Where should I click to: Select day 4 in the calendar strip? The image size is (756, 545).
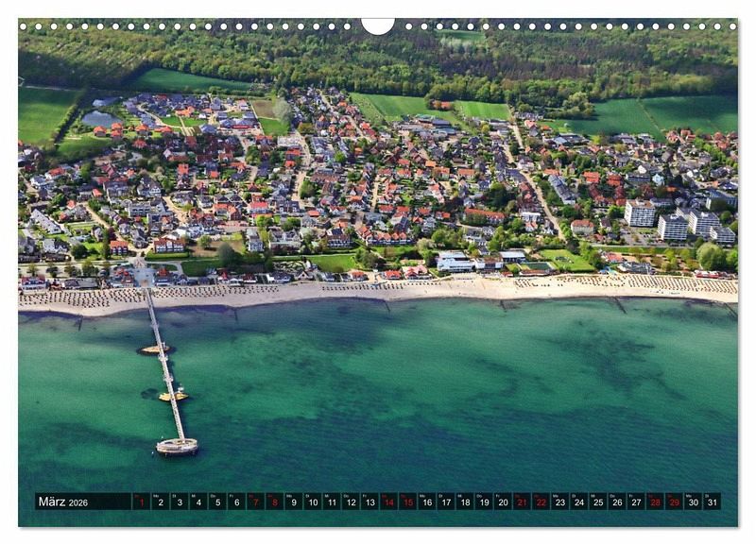coord(198,502)
